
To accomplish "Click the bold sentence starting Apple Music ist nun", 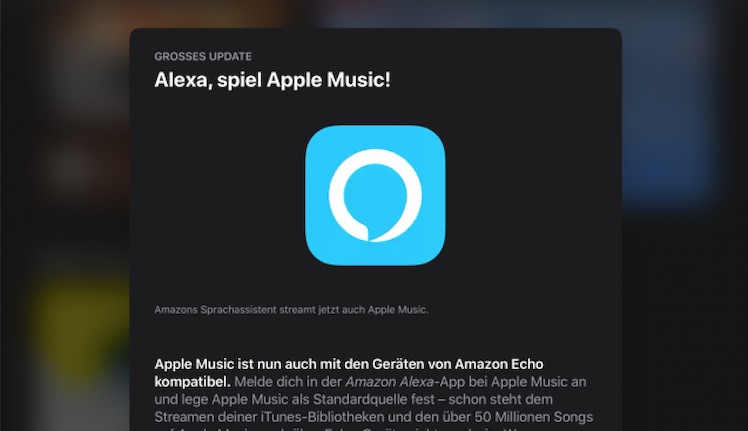I will click(349, 373).
